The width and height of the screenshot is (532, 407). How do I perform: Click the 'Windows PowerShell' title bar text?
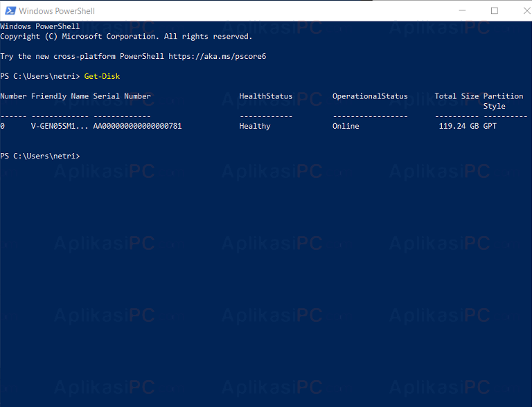(57, 11)
